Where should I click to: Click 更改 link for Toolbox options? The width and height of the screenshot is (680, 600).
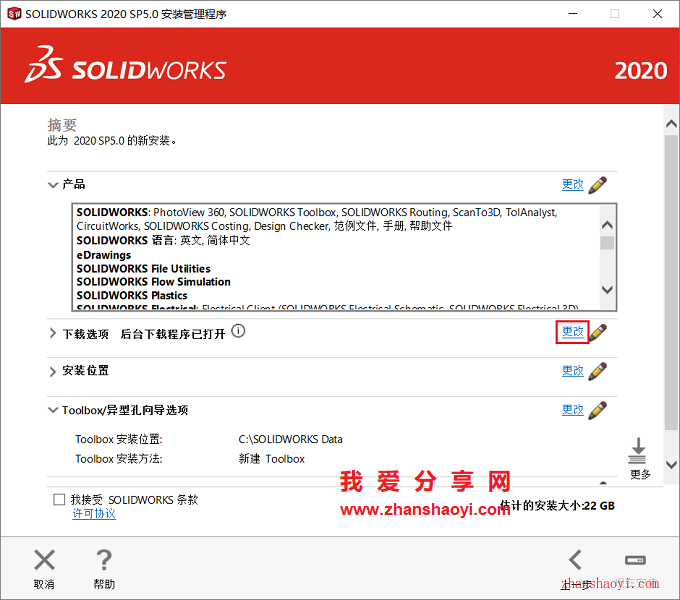click(572, 410)
